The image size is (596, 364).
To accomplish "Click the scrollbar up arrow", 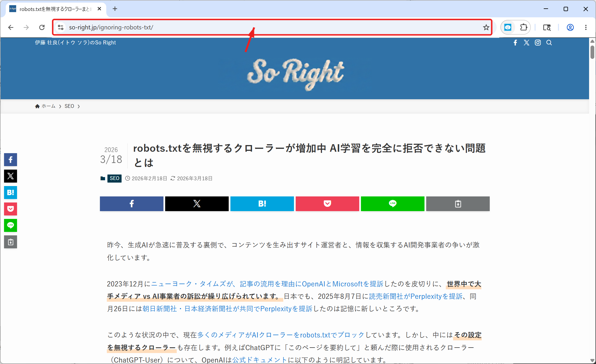I will (x=592, y=41).
